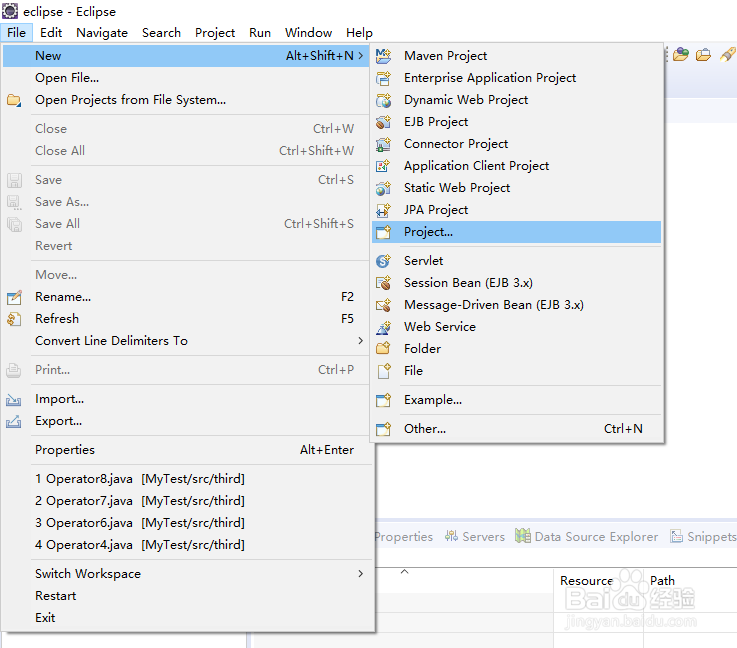The height and width of the screenshot is (648, 737).
Task: Expand the New submenu arrow
Action: pyautogui.click(x=361, y=55)
